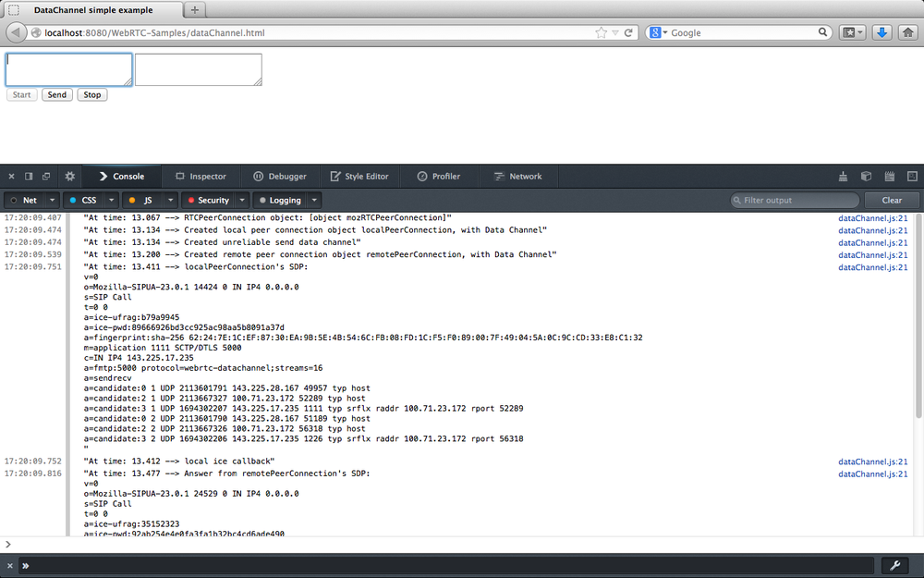This screenshot has width=924, height=578.
Task: Switch to the Inspector panel
Action: (201, 176)
